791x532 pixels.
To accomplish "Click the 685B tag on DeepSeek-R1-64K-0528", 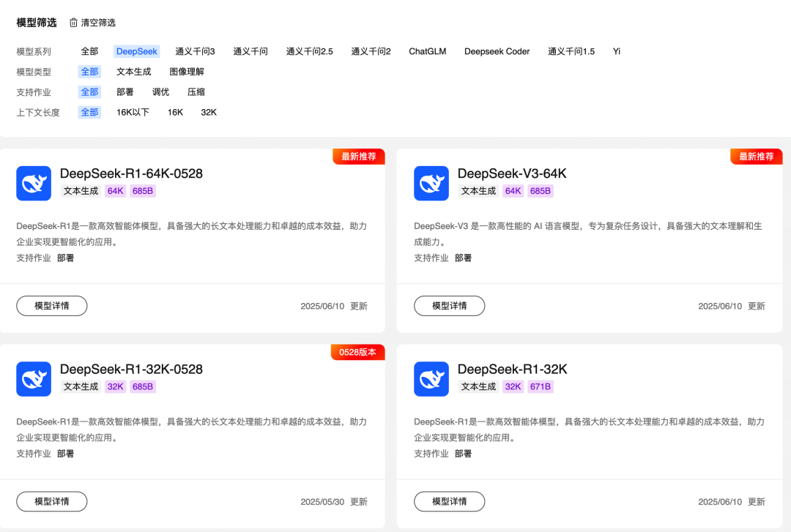I will [x=143, y=191].
